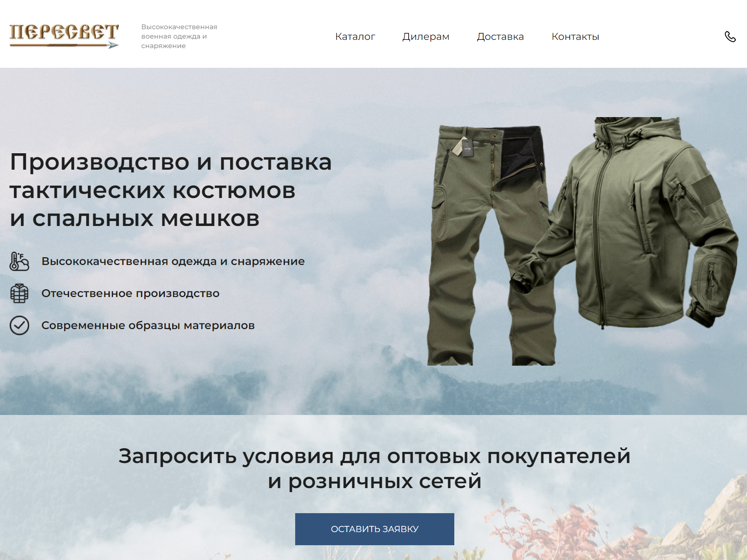The image size is (747, 560).
Task: Click the jacket icon beside Отечественное производство
Action: [19, 293]
